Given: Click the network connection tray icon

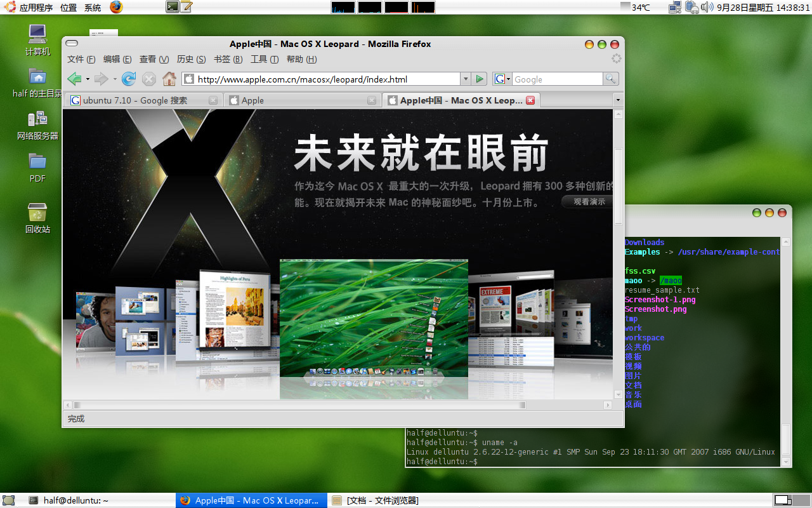Looking at the screenshot, I should pos(675,8).
